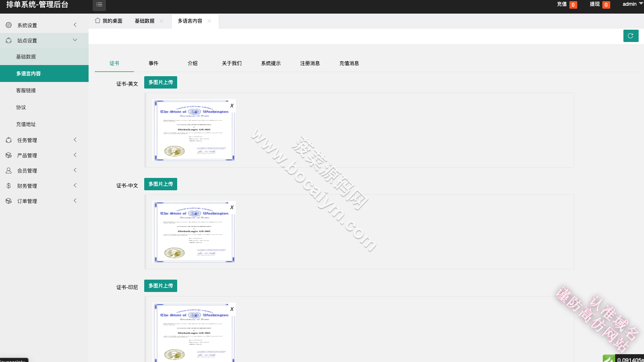The width and height of the screenshot is (644, 362).
Task: Switch to the 系统提示 tab
Action: 271,63
